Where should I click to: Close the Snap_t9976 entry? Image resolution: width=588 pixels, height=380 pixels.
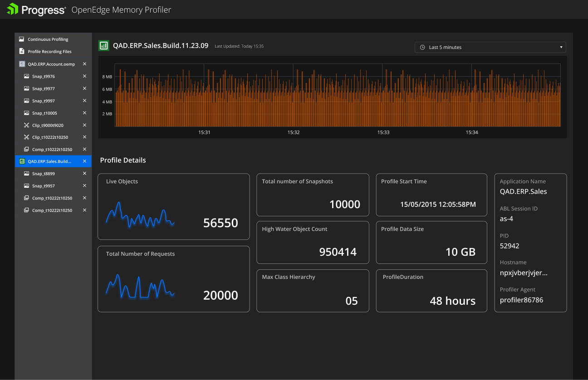(x=84, y=76)
